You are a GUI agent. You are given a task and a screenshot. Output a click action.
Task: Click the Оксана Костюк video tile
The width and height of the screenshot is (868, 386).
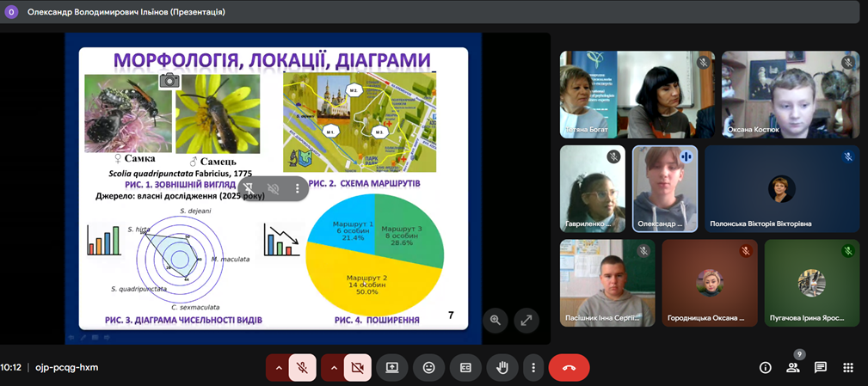coord(790,94)
